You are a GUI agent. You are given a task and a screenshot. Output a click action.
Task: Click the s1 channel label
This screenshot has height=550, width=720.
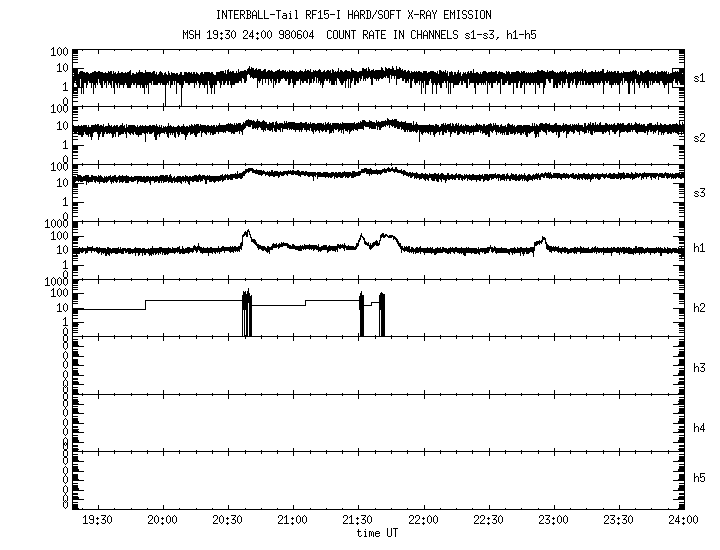coord(700,77)
